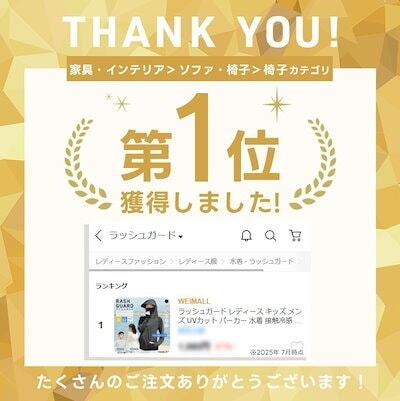Select the レディース服 breadcrumb
Image resolution: width=400 pixels, height=401 pixels.
pyautogui.click(x=197, y=261)
